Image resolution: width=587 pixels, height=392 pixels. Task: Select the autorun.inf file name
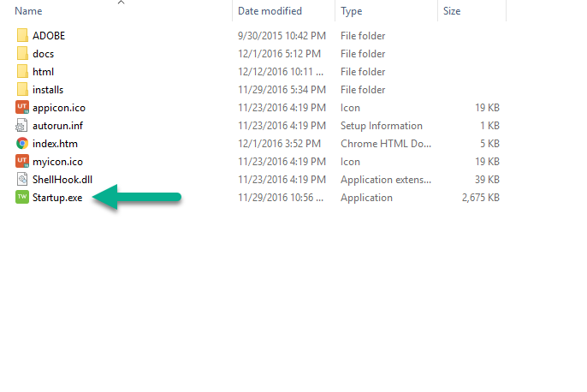pyautogui.click(x=57, y=126)
